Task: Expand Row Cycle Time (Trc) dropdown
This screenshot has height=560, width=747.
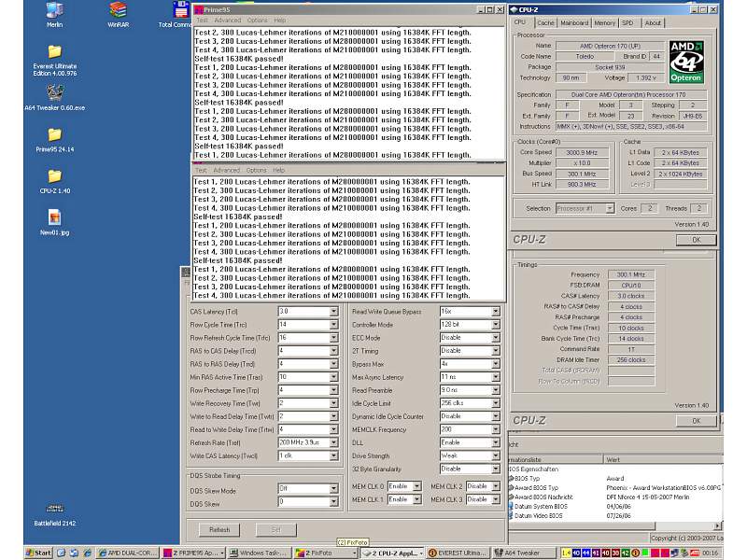Action: pos(333,325)
